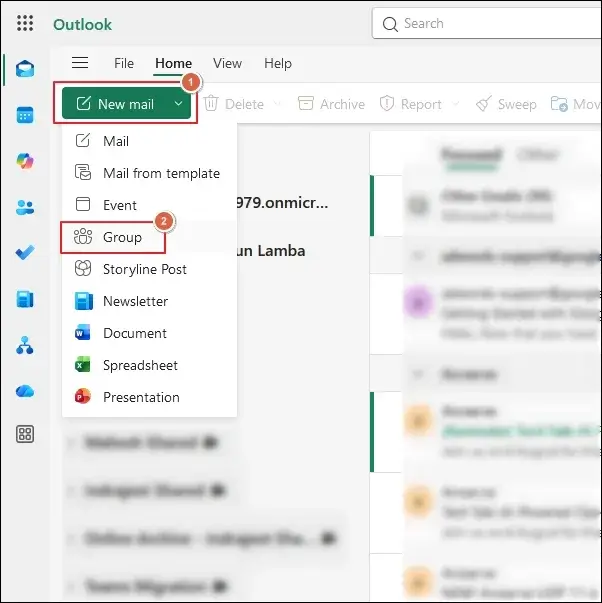602x603 pixels.
Task: Open the Help tab
Action: (x=278, y=63)
